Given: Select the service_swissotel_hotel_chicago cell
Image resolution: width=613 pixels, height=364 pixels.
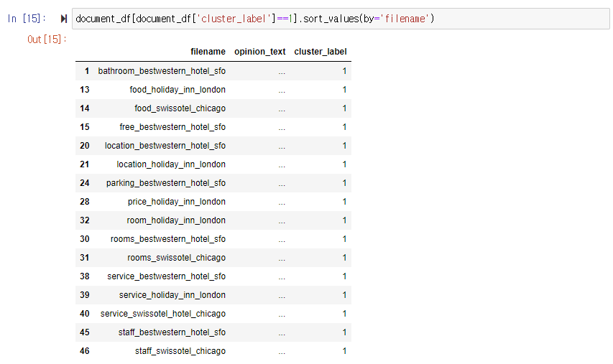Looking at the screenshot, I should coord(163,314).
